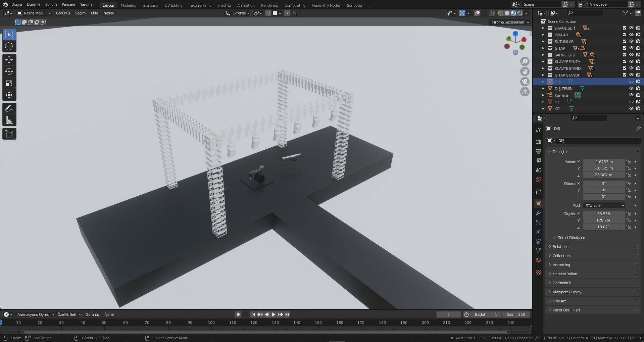Switch perspective/orthographic grid icon

(525, 92)
